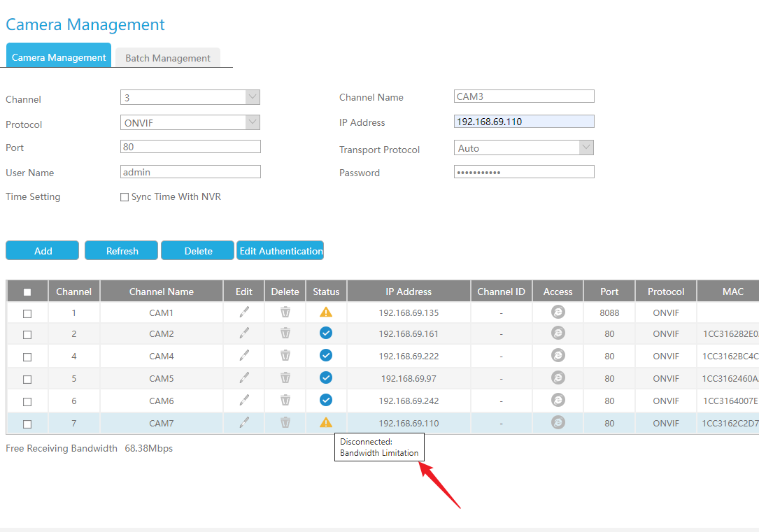Focus the Port input field
Screen dimensions: 759x532
coord(190,147)
